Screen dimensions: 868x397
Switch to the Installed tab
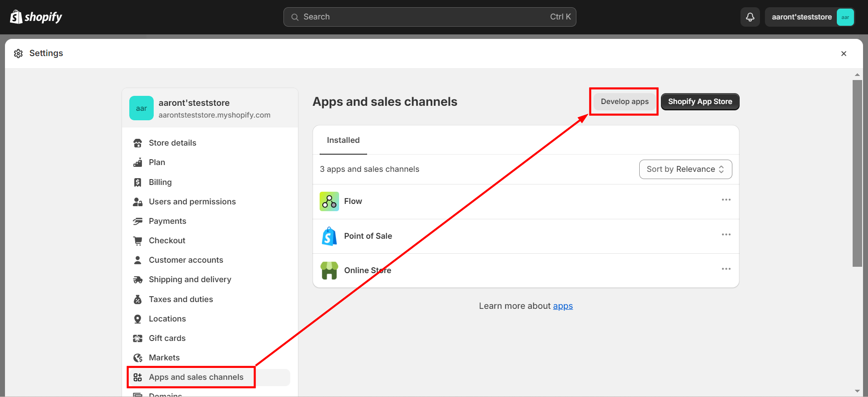tap(343, 140)
